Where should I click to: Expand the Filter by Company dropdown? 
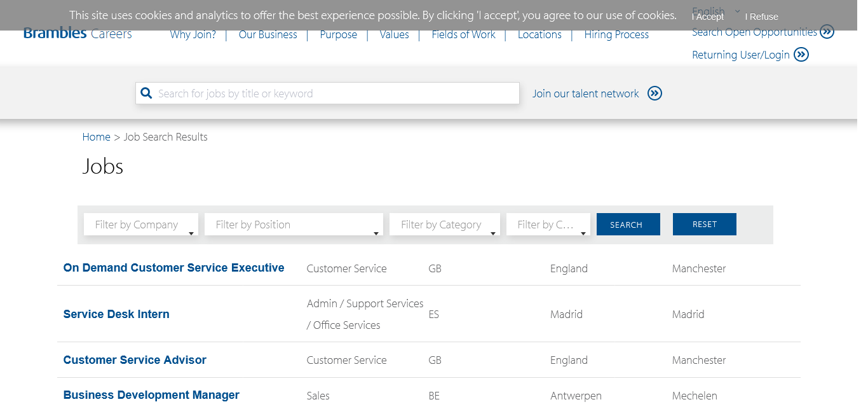click(x=140, y=225)
